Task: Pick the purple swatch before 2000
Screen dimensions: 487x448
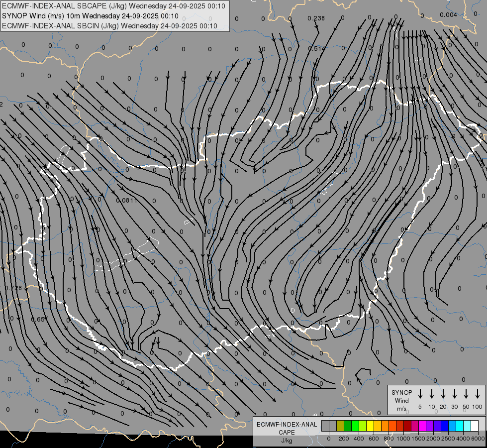Action: pyautogui.click(x=429, y=426)
